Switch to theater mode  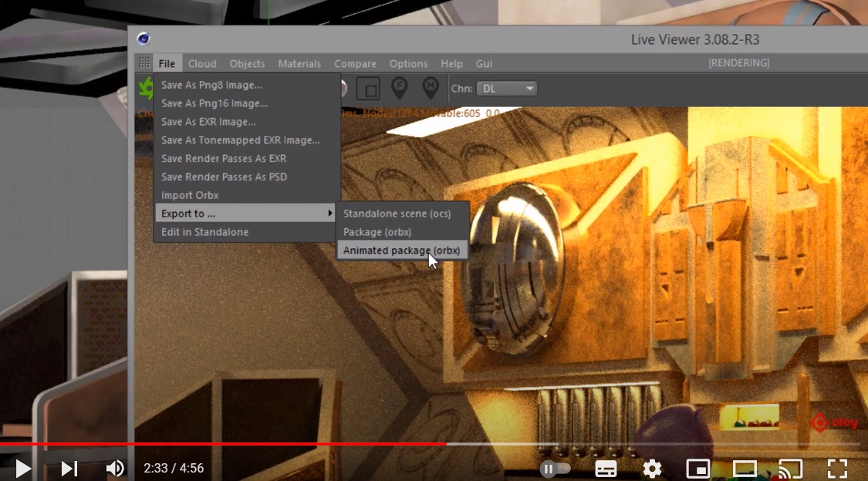click(745, 469)
